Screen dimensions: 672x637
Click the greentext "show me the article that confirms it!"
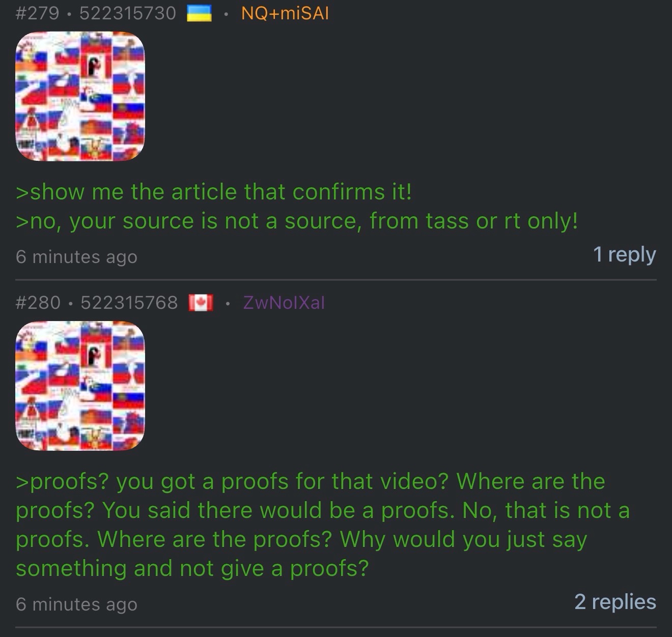click(214, 192)
